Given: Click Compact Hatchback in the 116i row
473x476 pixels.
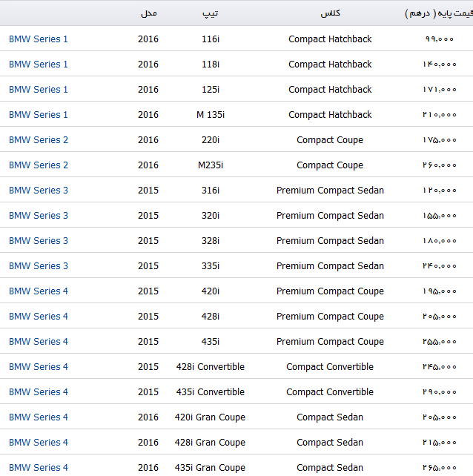Looking at the screenshot, I should (330, 39).
